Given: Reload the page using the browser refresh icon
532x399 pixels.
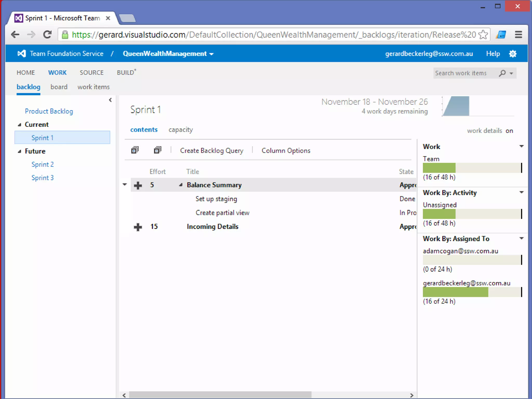Looking at the screenshot, I should [x=47, y=35].
